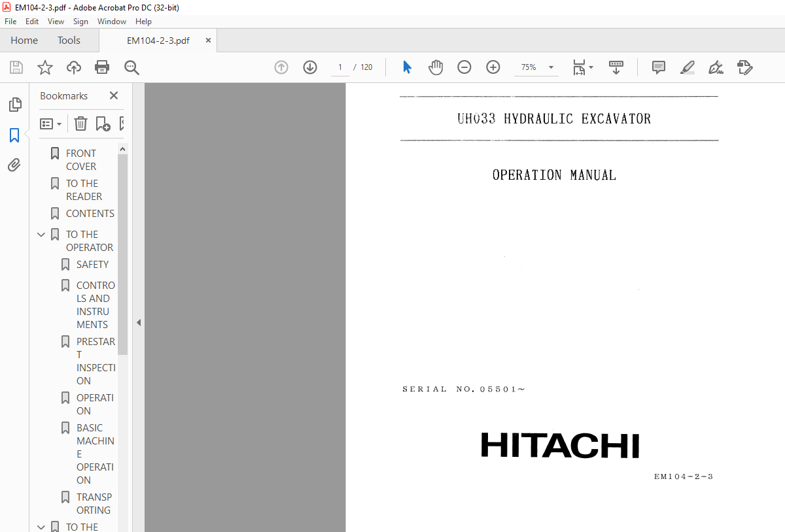Add a sticky note comment
The width and height of the screenshot is (785, 532).
pos(659,67)
